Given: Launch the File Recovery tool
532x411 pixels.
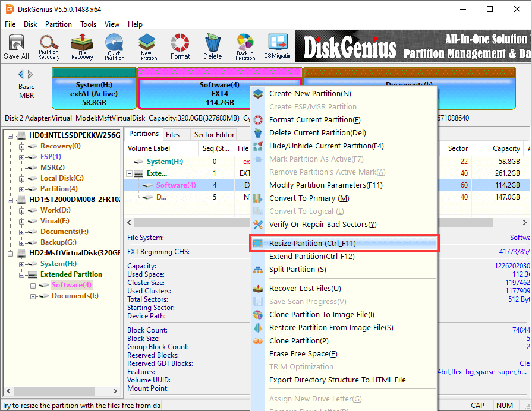Looking at the screenshot, I should (81, 47).
